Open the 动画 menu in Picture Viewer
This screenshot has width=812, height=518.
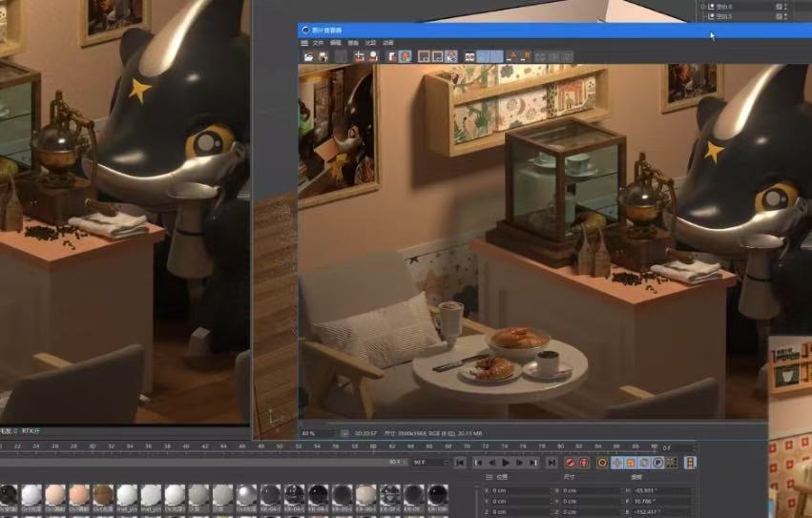point(388,43)
